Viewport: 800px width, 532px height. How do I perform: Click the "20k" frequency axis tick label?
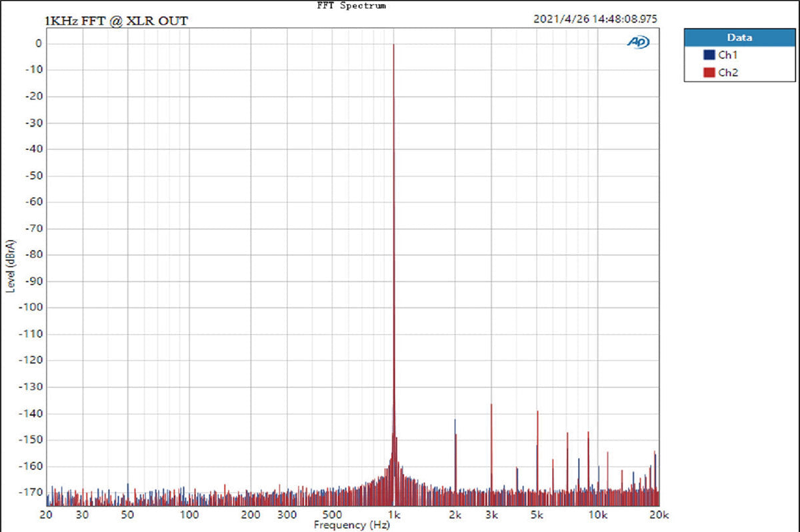pyautogui.click(x=659, y=515)
